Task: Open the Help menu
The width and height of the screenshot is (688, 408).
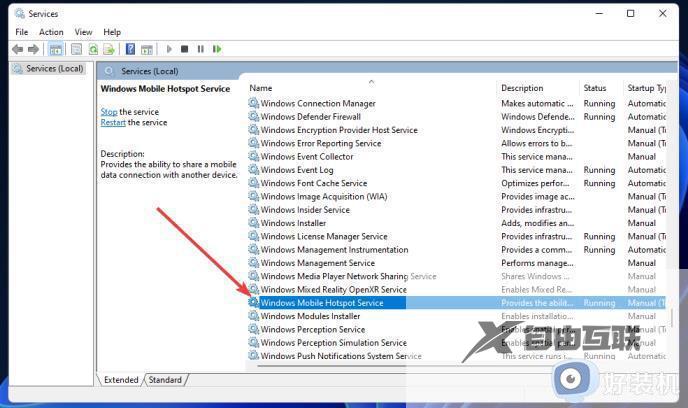Action: [x=112, y=32]
